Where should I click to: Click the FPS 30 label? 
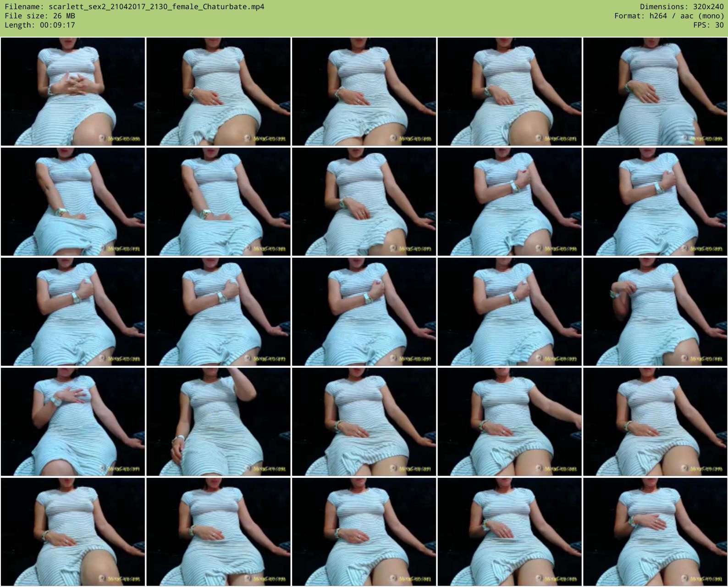click(708, 25)
